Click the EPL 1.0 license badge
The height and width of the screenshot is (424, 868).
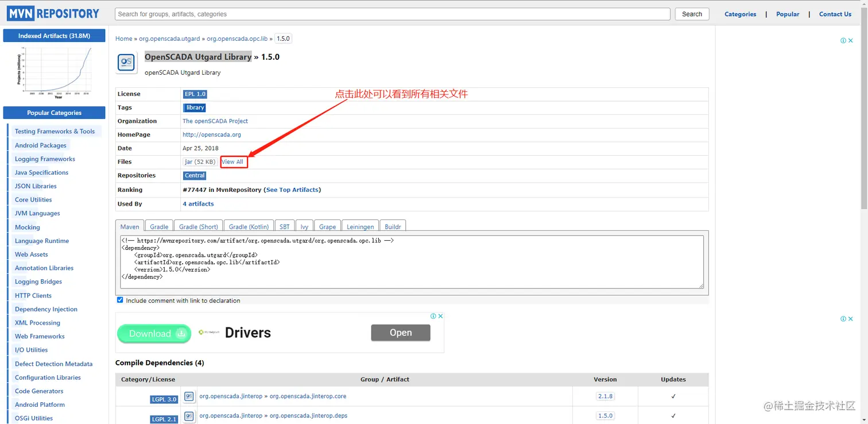195,94
